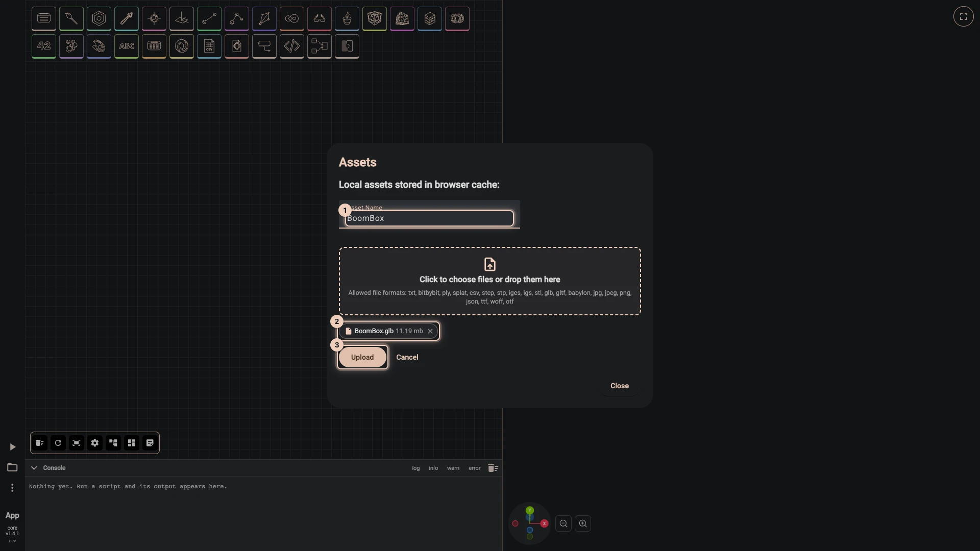Viewport: 980px width, 551px height.
Task: Collapse the Console panel chevron
Action: tap(34, 468)
